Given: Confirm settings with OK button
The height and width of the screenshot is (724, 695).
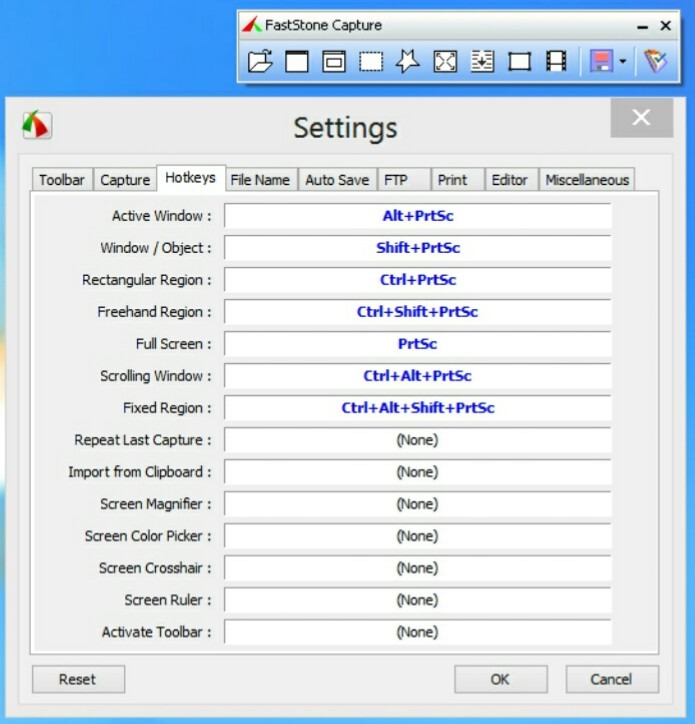Looking at the screenshot, I should coord(501,679).
